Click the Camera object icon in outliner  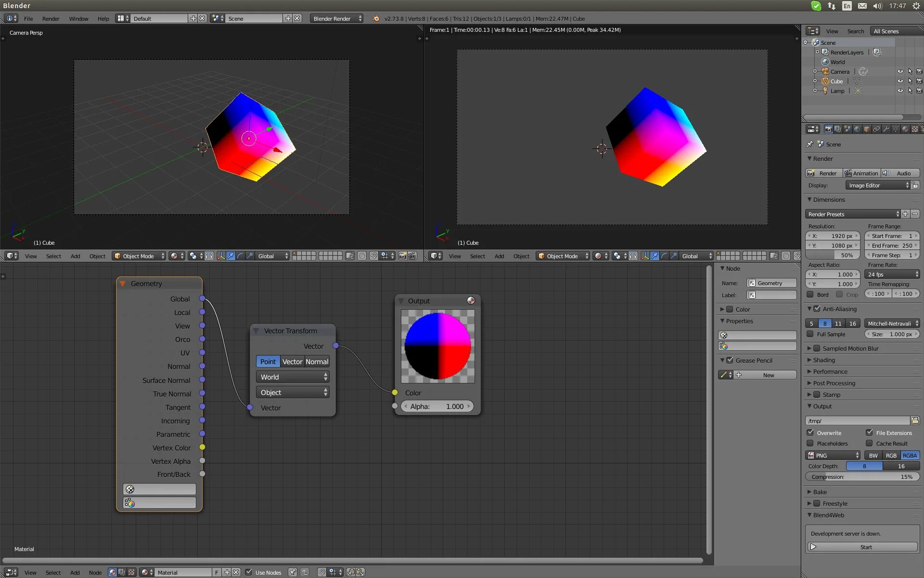click(x=825, y=71)
